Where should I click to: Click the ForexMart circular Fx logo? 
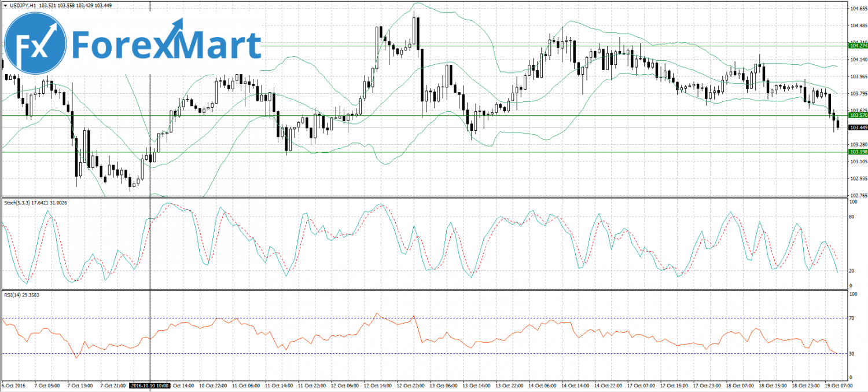click(36, 43)
